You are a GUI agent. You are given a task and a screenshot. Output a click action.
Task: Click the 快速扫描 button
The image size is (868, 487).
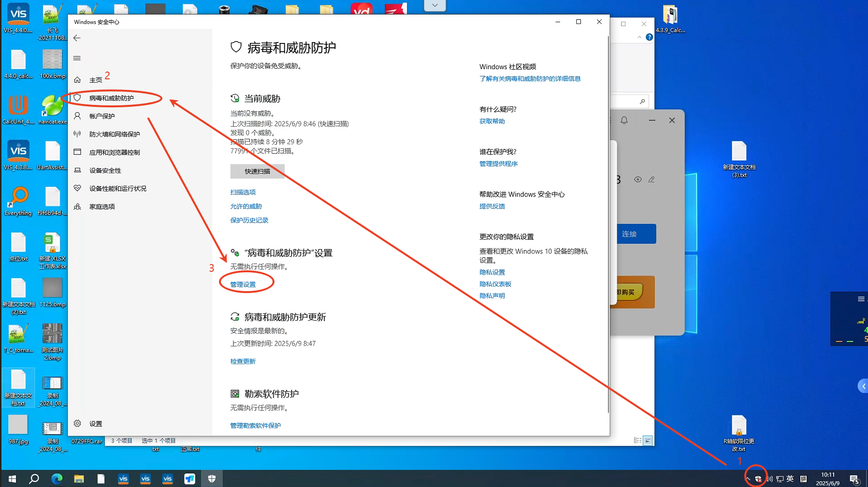pyautogui.click(x=257, y=171)
